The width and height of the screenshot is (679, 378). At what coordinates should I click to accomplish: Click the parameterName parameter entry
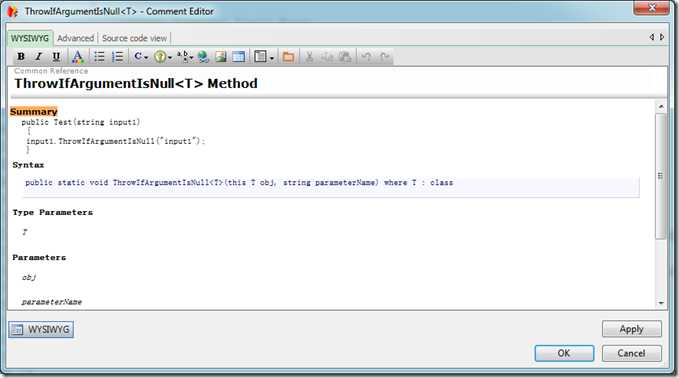pos(52,302)
